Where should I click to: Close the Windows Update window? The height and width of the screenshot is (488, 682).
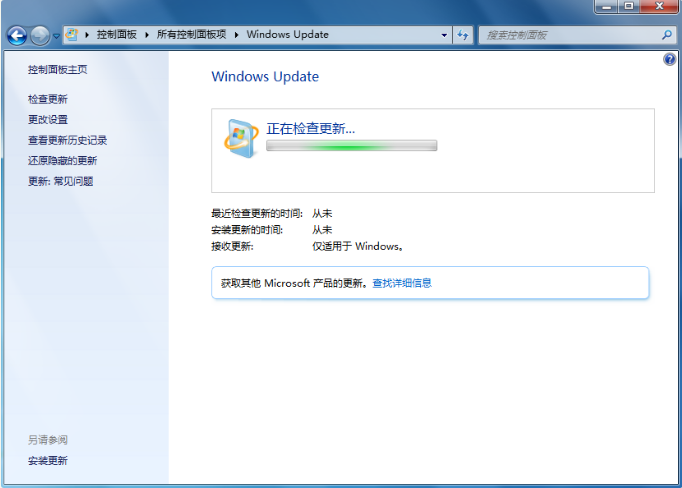[x=659, y=6]
